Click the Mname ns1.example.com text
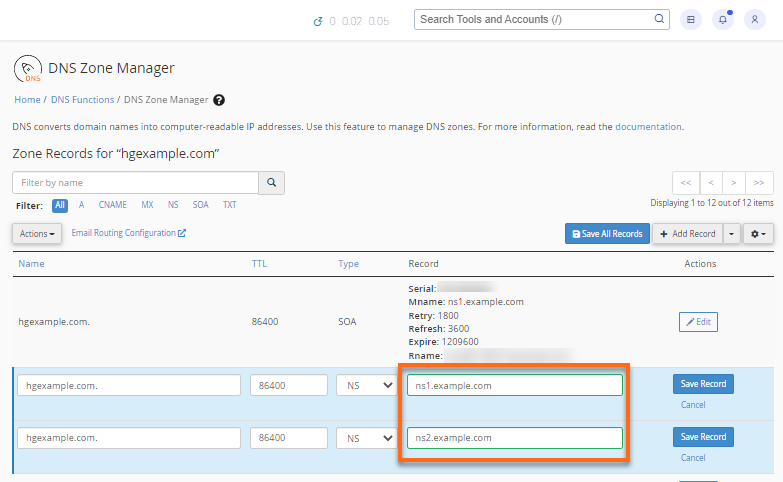The height and width of the screenshot is (482, 783). coord(466,302)
